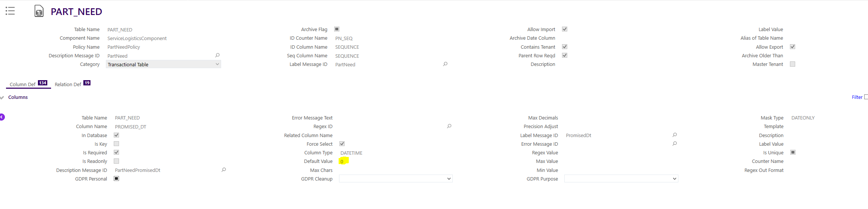
Task: Open the GDPR Cleanup dropdown
Action: pos(396,179)
